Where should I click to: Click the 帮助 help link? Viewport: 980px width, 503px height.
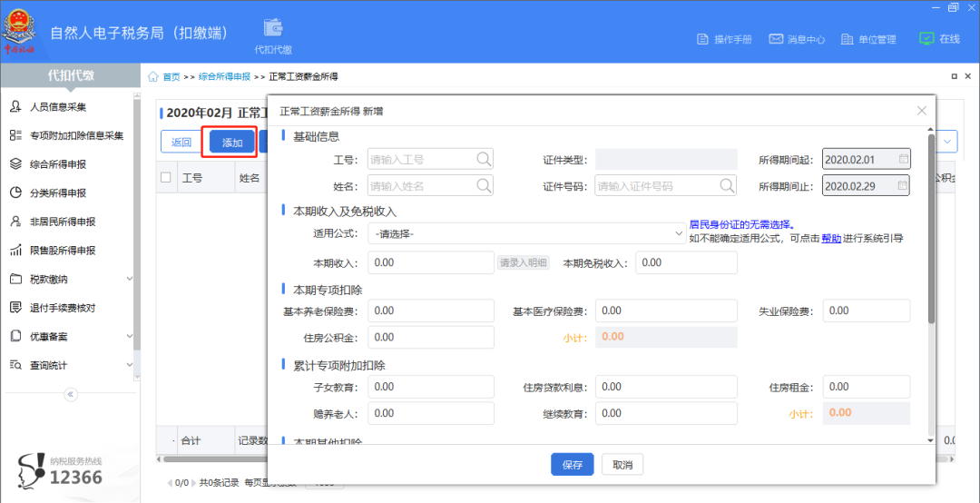pyautogui.click(x=831, y=238)
